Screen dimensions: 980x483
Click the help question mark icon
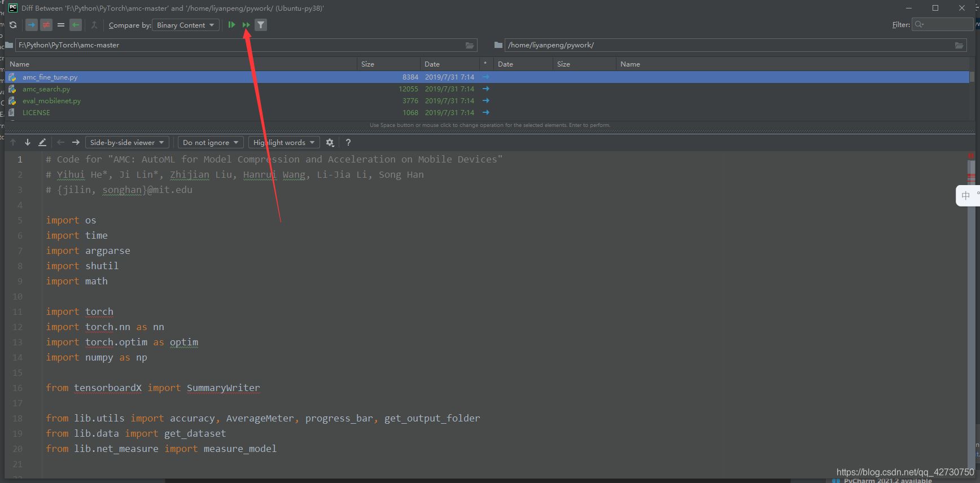point(348,143)
